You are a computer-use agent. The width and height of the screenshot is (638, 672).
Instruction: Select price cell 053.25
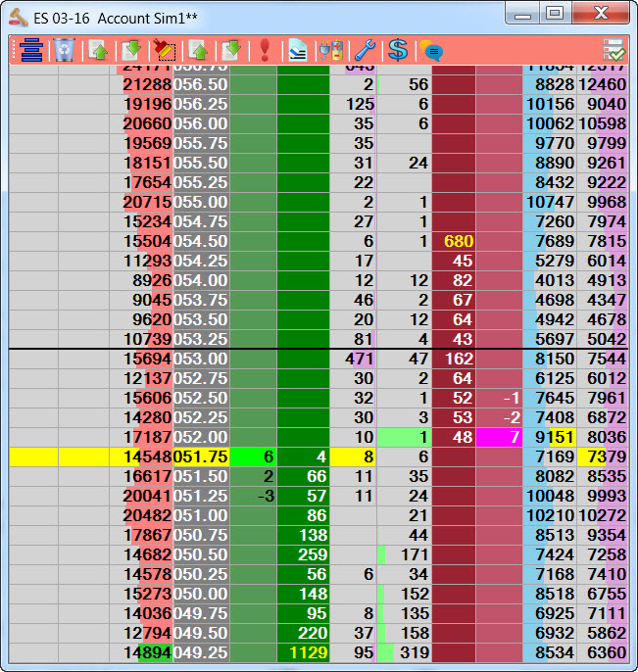[x=201, y=339]
